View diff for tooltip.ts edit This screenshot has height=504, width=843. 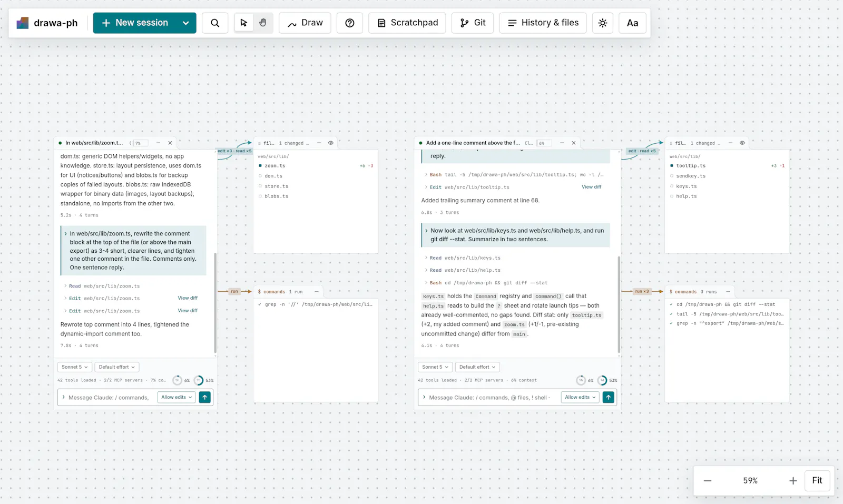coord(591,187)
